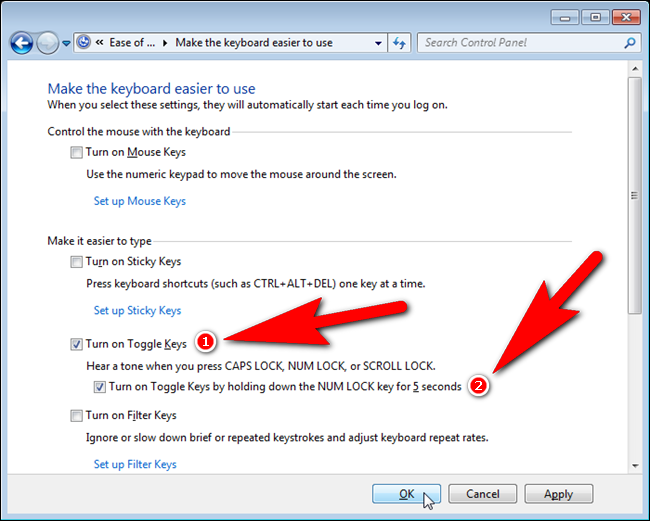650x521 pixels.
Task: Open the address bar history dropdown
Action: tap(378, 43)
